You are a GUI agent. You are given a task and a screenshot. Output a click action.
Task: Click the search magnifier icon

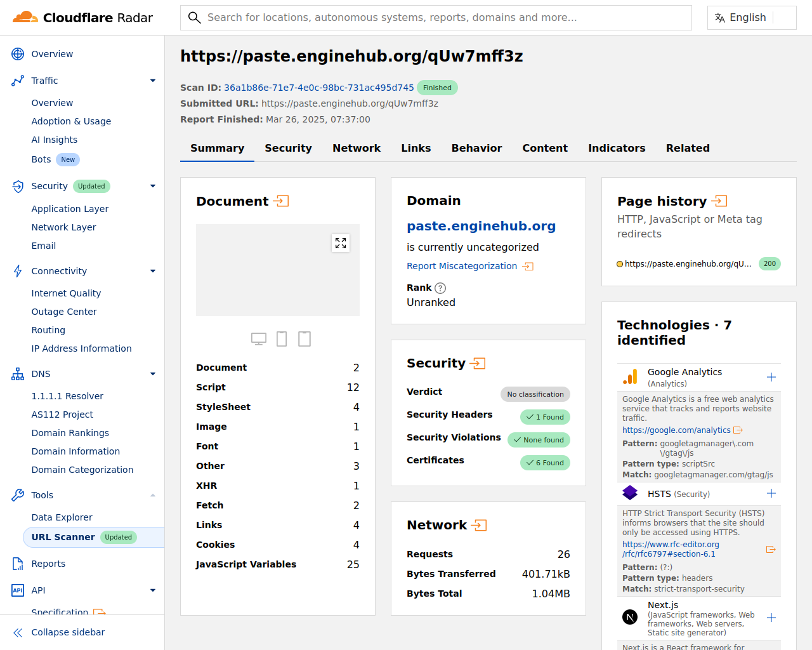click(195, 18)
